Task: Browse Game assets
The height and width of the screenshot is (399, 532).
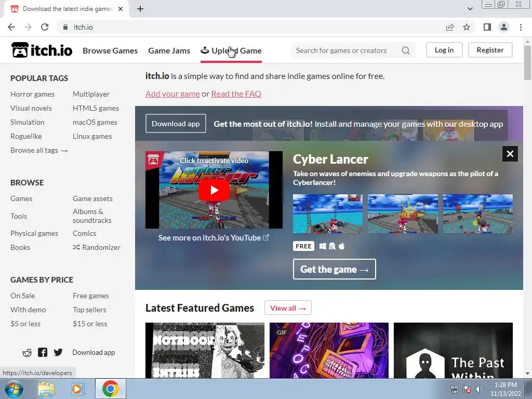Action: (92, 198)
